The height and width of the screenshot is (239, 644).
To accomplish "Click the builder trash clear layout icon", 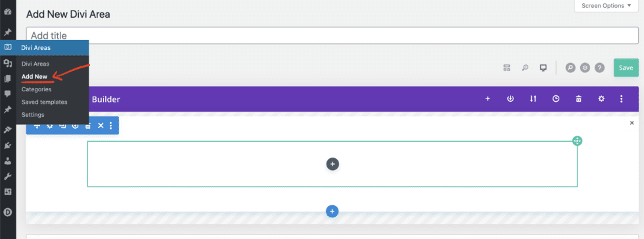I will (578, 98).
